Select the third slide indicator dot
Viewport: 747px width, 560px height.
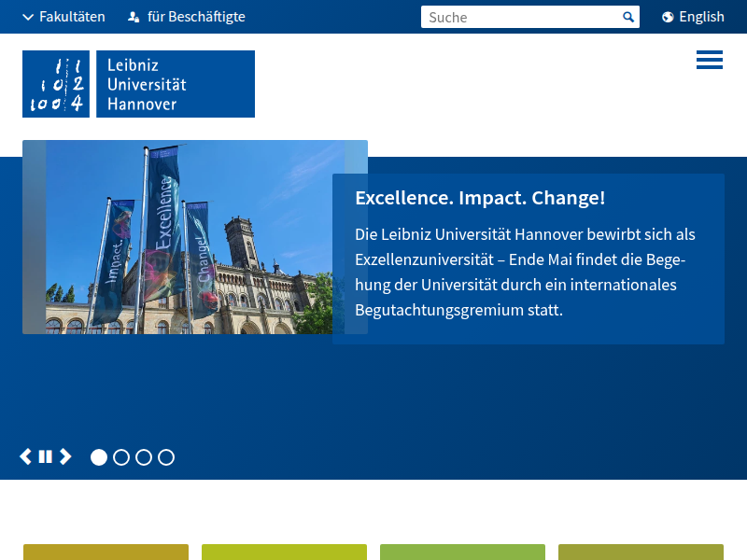tap(144, 457)
